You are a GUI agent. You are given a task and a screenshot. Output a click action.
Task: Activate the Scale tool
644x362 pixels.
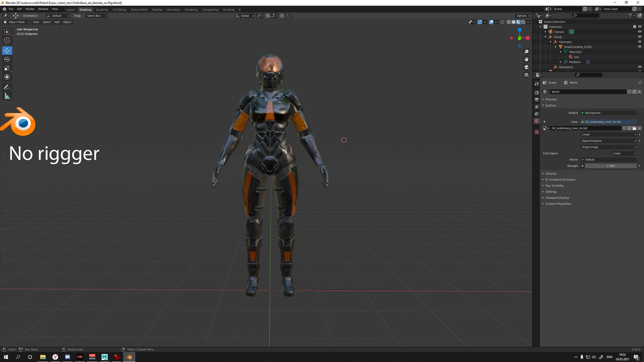[7, 68]
